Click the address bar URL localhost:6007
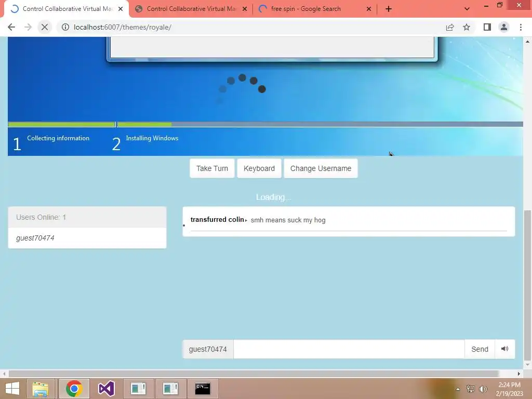The width and height of the screenshot is (532, 399). click(x=123, y=27)
